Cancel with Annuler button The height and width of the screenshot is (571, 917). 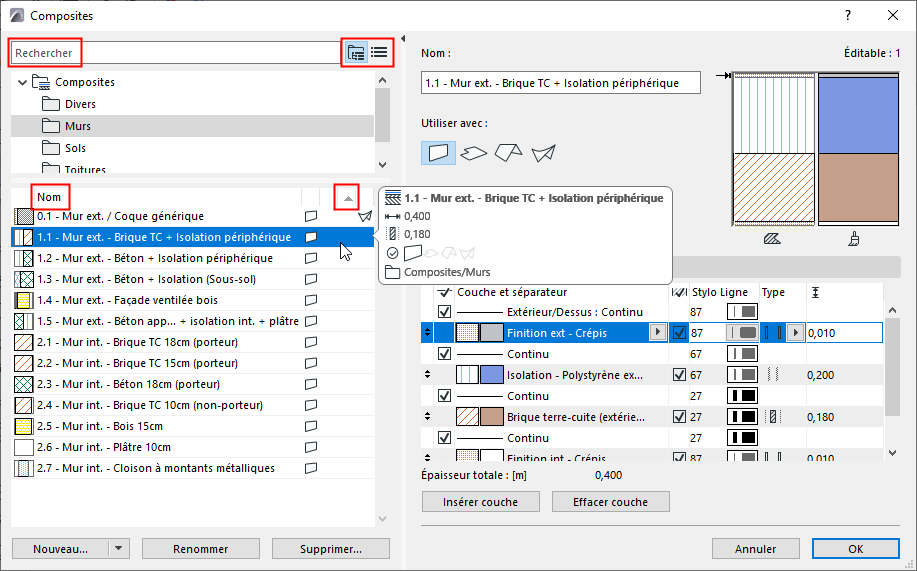click(x=756, y=549)
